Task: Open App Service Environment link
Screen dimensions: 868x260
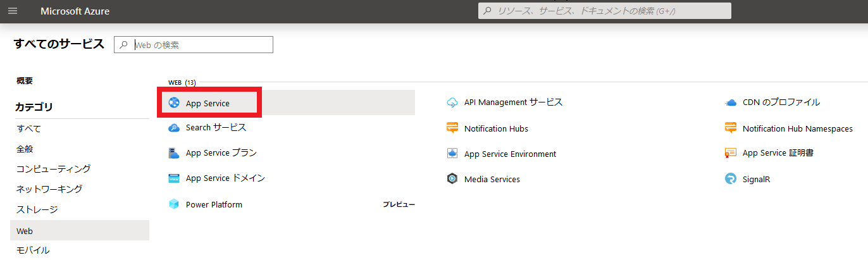Action: coord(511,154)
